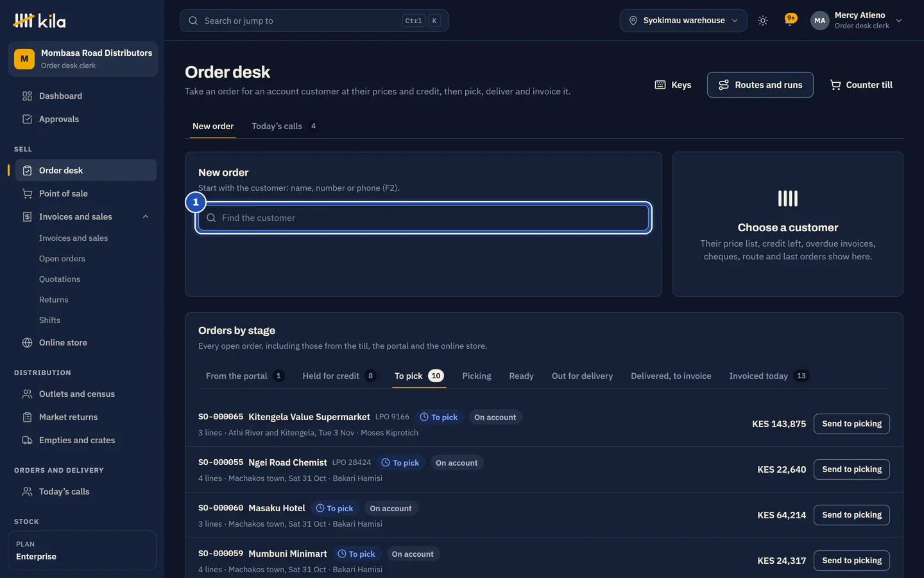Switch to Today's calls tab
Image resolution: width=924 pixels, height=578 pixels.
tap(284, 126)
